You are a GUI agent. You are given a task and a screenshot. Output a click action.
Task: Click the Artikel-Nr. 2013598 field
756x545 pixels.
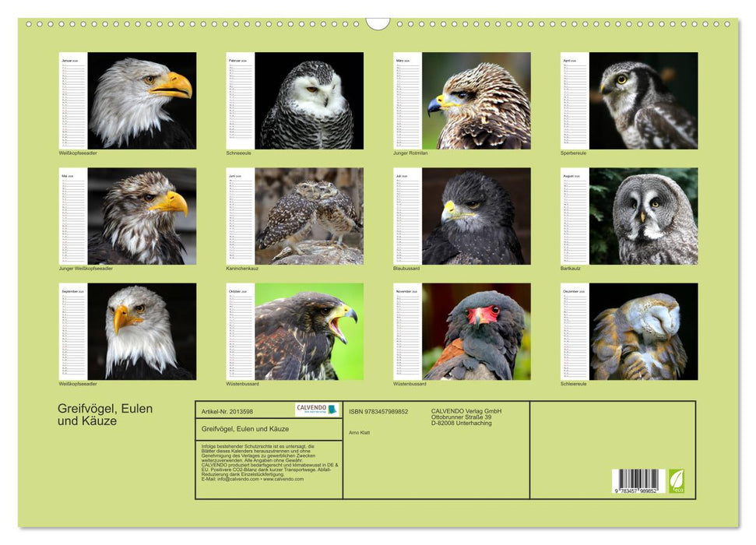click(x=227, y=412)
